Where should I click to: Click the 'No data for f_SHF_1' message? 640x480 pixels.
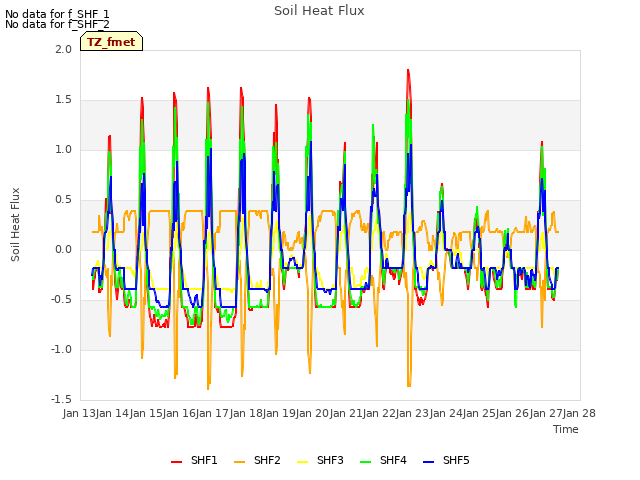tap(57, 14)
